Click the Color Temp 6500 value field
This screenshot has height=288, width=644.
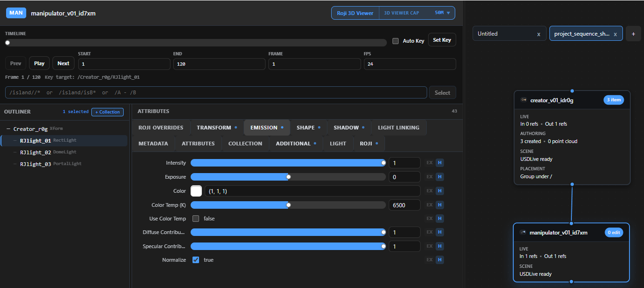[405, 205]
